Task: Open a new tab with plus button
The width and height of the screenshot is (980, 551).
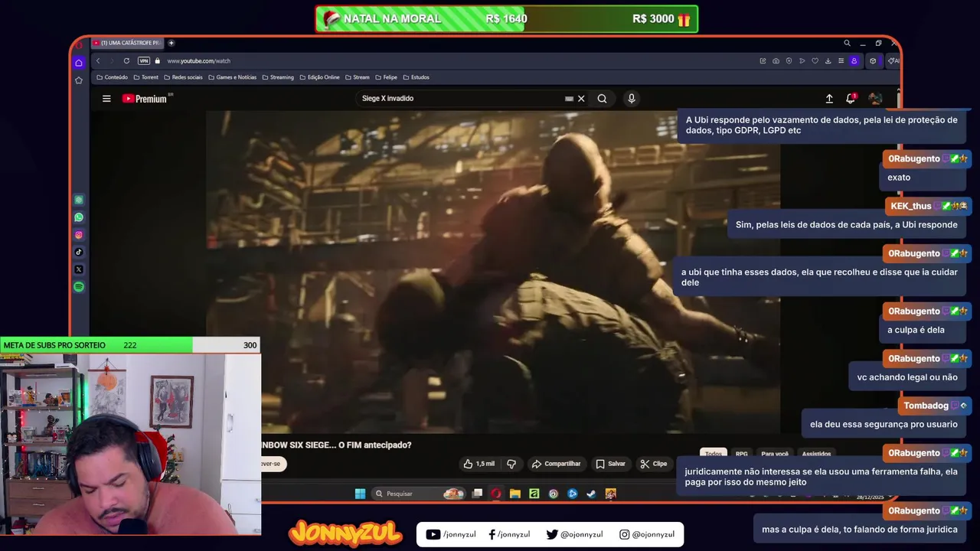Action: point(171,43)
